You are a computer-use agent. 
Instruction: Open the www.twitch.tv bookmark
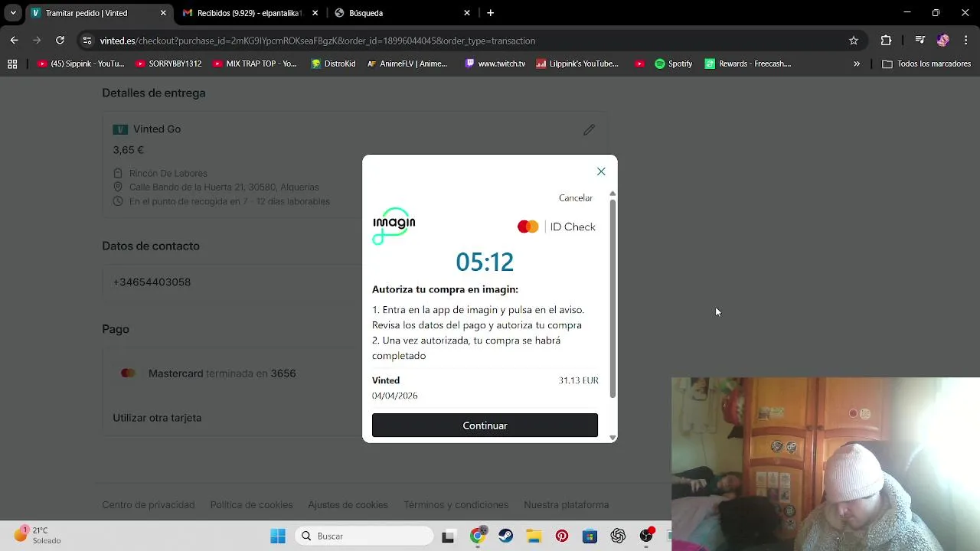click(x=495, y=64)
